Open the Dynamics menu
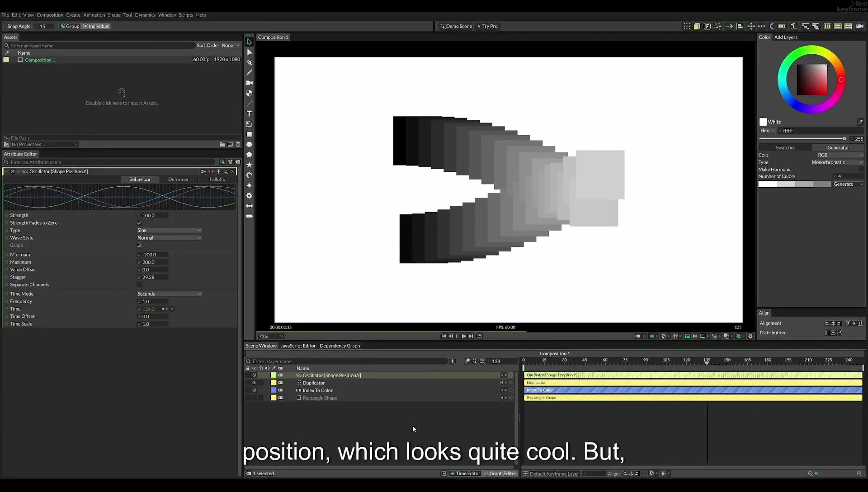The image size is (868, 492). [x=145, y=15]
